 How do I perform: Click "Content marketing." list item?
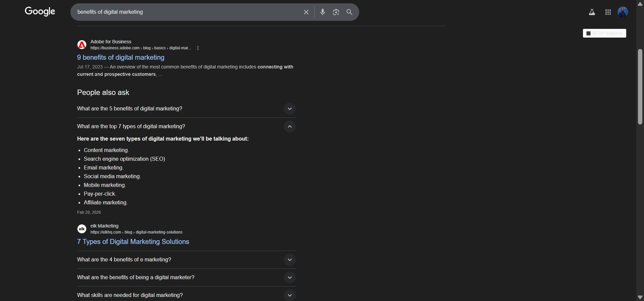[x=106, y=150]
